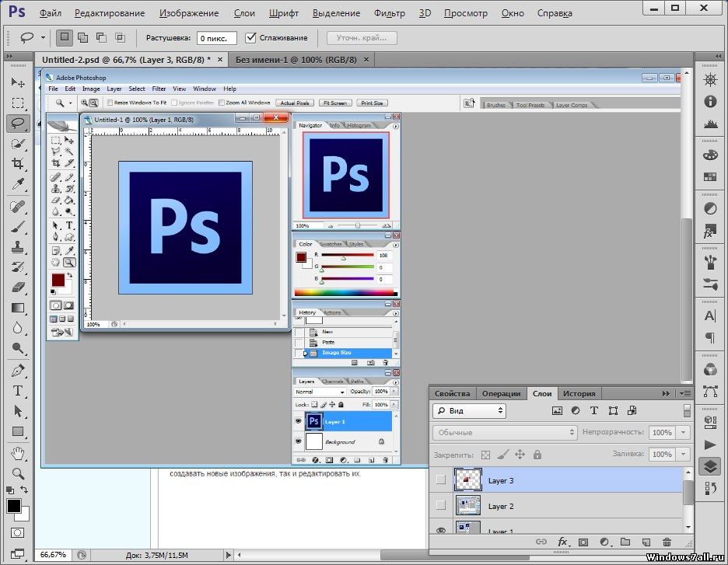728x565 pixels.
Task: Select the Horizontal Type tool
Action: pyautogui.click(x=18, y=391)
